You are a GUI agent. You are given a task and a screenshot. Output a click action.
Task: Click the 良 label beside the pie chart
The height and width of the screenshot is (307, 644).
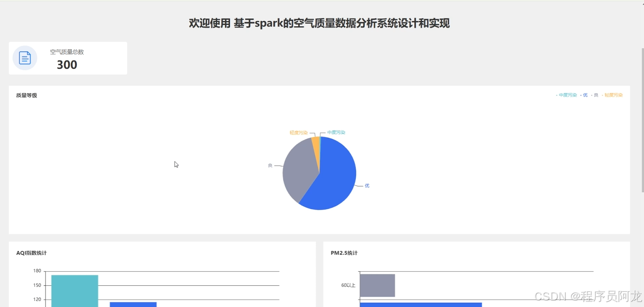tap(270, 165)
